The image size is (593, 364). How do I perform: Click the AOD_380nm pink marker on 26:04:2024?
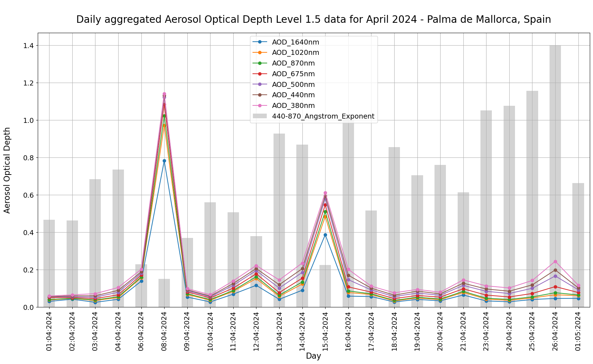tap(555, 261)
